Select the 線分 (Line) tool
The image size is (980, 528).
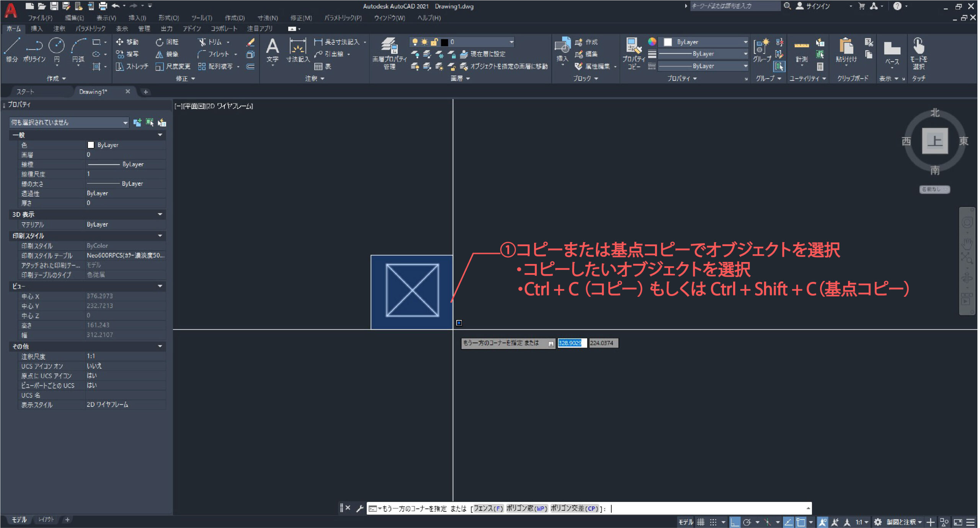pos(12,46)
